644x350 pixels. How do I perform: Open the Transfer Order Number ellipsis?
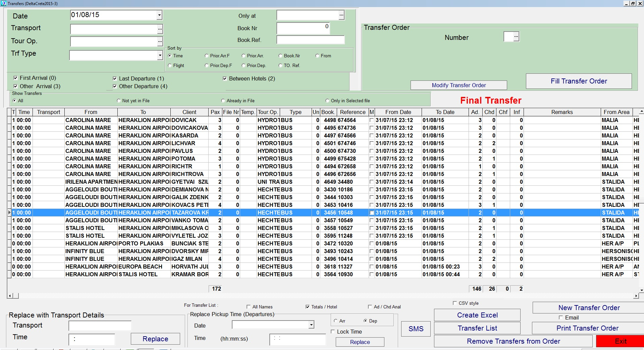point(516,37)
